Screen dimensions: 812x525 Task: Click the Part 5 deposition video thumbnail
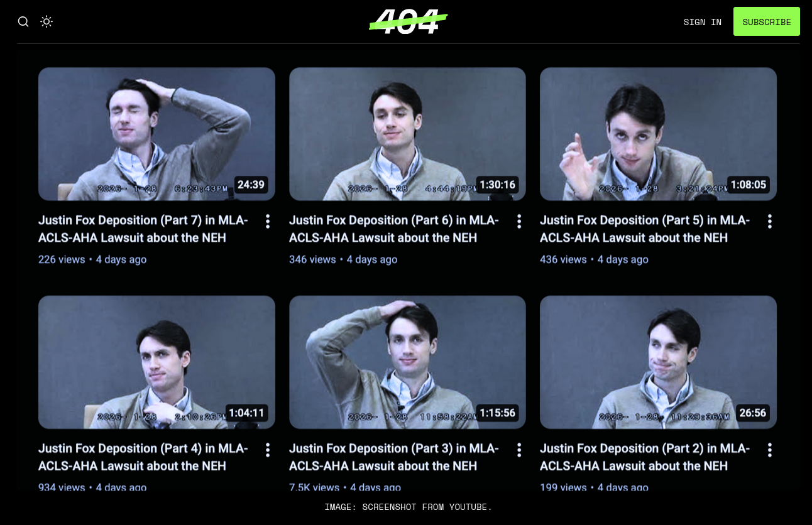[x=658, y=134]
